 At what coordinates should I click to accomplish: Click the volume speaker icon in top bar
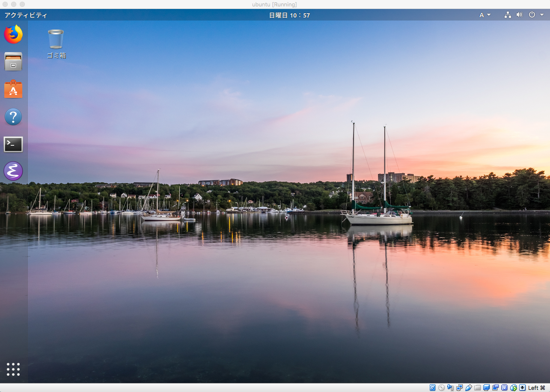tap(519, 15)
